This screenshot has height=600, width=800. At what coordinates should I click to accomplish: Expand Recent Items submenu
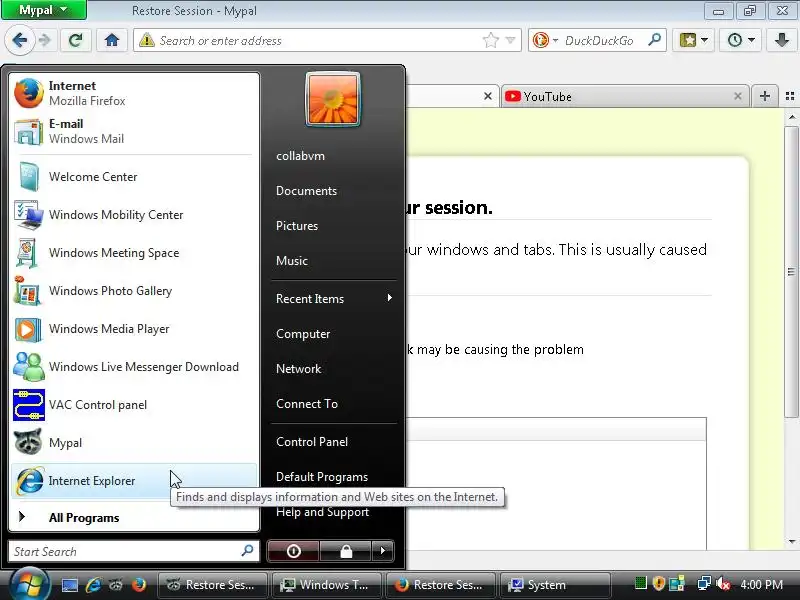(334, 298)
